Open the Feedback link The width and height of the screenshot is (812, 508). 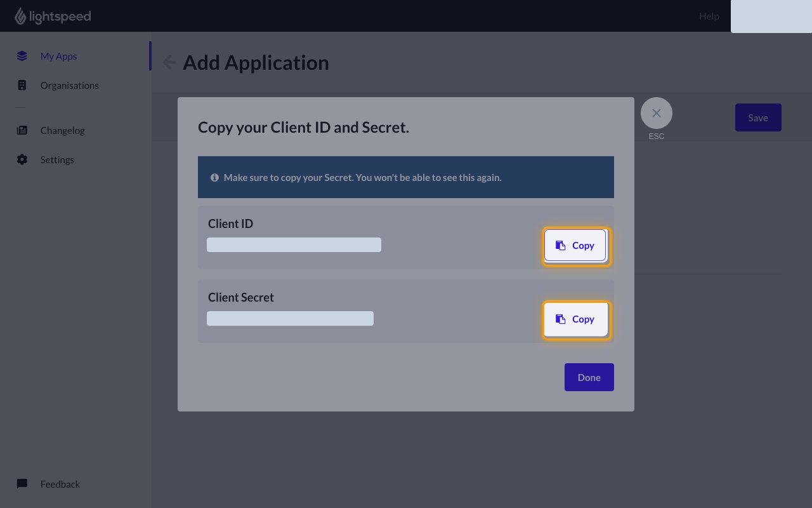tap(60, 484)
